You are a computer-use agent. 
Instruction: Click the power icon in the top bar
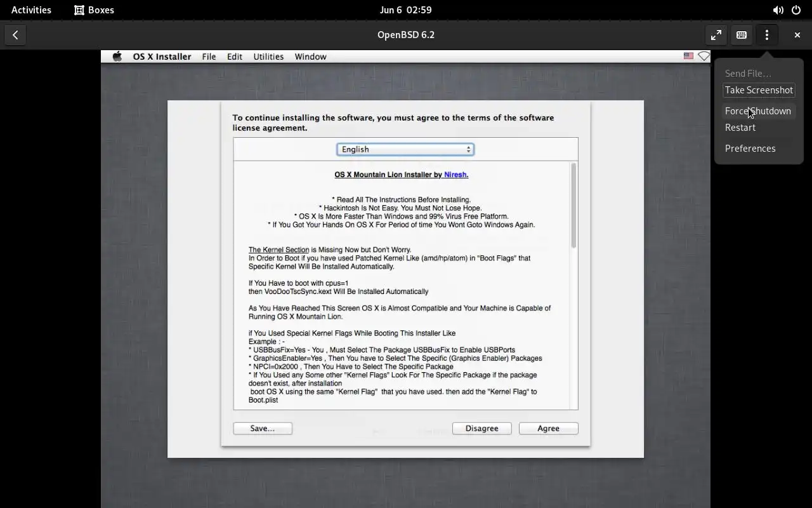(796, 10)
